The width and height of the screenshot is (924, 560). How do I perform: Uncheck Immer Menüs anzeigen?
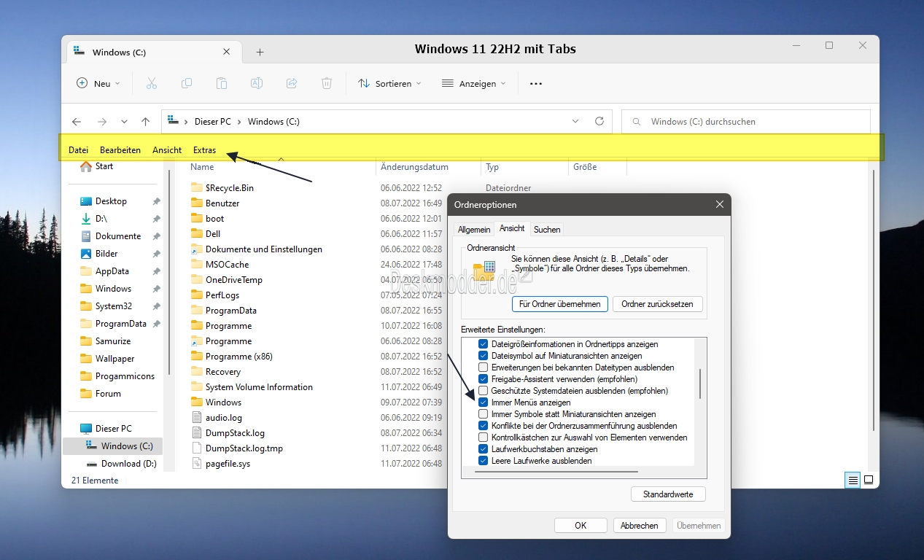pyautogui.click(x=483, y=402)
